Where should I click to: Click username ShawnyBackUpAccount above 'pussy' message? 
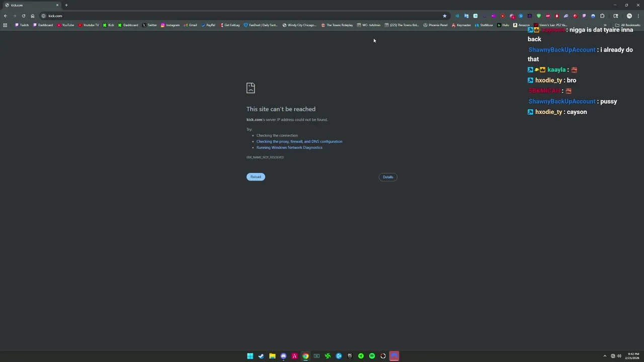coord(561,102)
